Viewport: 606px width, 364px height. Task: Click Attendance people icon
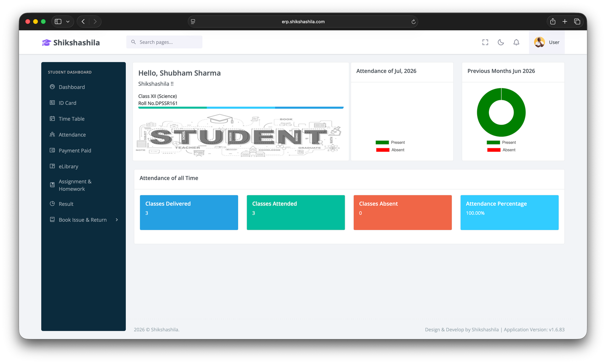52,134
